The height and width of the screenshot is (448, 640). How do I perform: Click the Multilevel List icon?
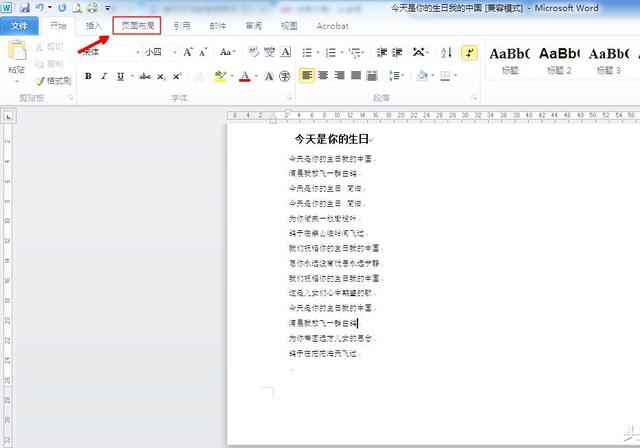click(x=355, y=53)
